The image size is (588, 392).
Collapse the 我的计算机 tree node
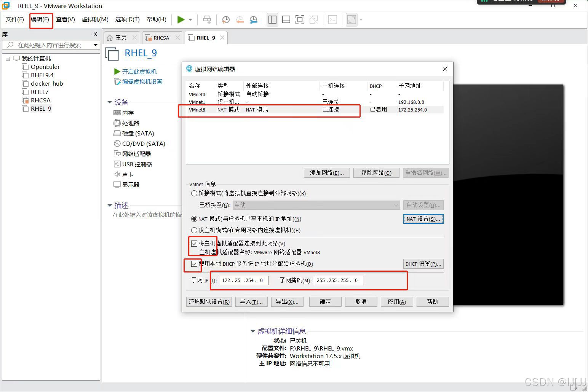click(8, 59)
